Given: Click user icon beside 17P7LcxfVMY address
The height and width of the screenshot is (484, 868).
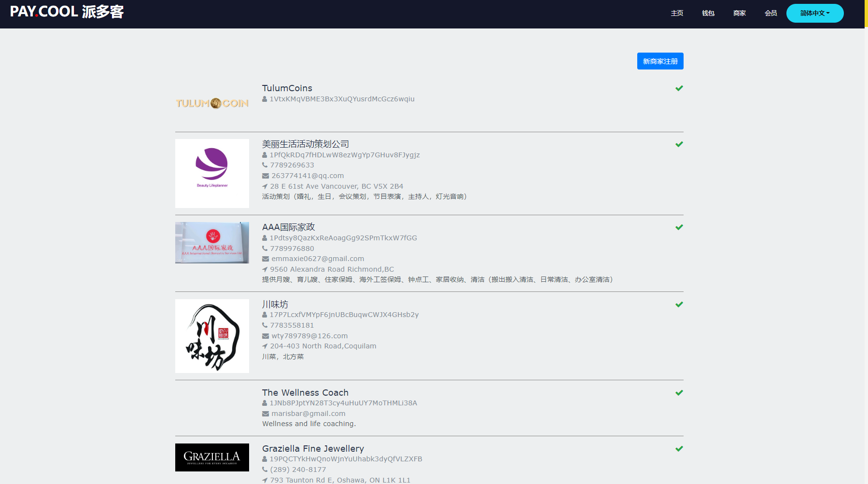Looking at the screenshot, I should pos(265,315).
